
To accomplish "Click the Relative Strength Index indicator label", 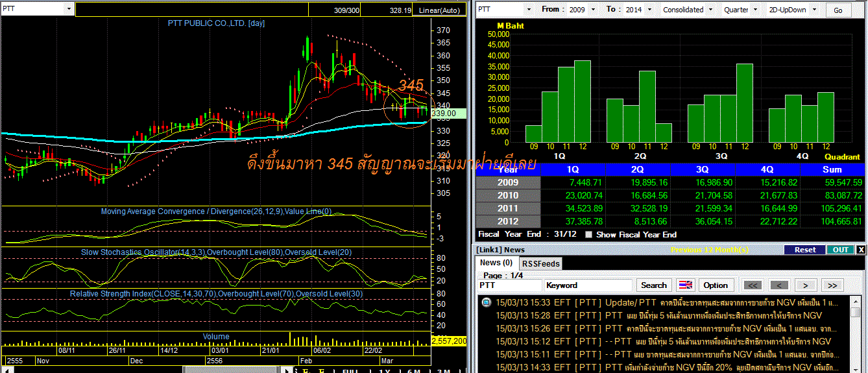I will tap(216, 294).
